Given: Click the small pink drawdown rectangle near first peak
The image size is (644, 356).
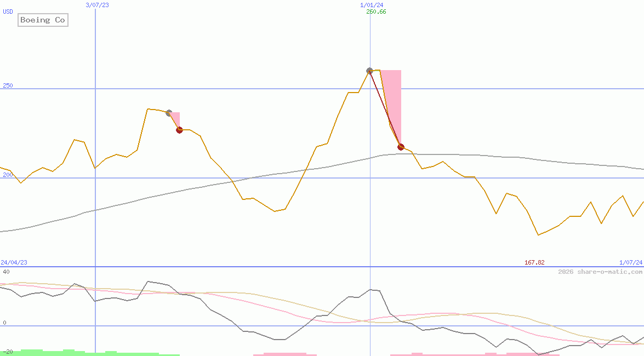Looking at the screenshot, I should coord(176,118).
